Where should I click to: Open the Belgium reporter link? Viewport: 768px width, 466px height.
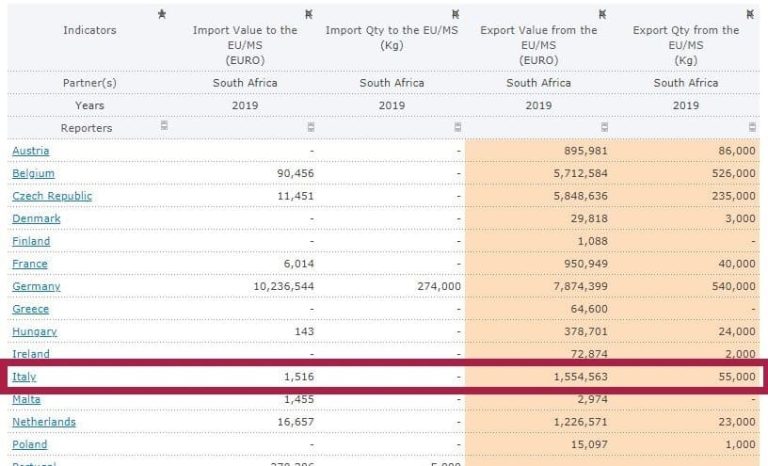(33, 173)
